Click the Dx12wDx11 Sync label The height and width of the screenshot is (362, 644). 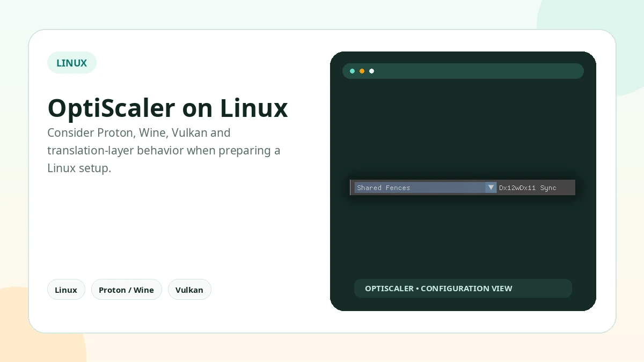[x=528, y=188]
